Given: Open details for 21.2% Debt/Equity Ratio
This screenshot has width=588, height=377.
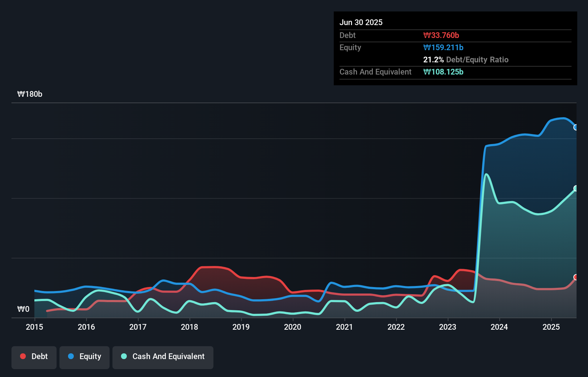Looking at the screenshot, I should pyautogui.click(x=466, y=59).
